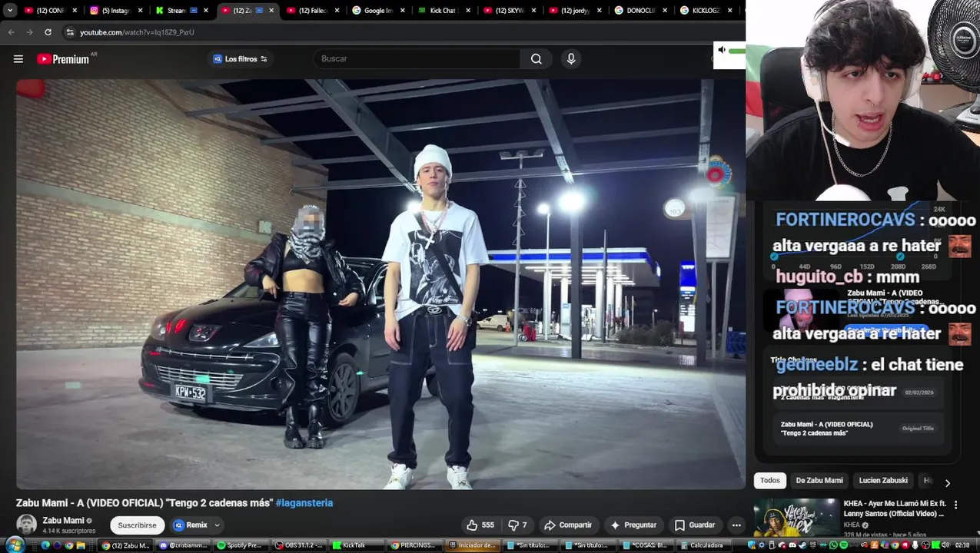Select the Todos filter chip
The width and height of the screenshot is (980, 553).
point(770,481)
